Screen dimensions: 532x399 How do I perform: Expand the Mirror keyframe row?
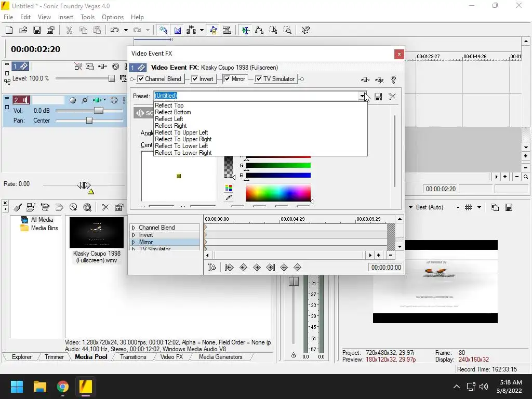134,242
